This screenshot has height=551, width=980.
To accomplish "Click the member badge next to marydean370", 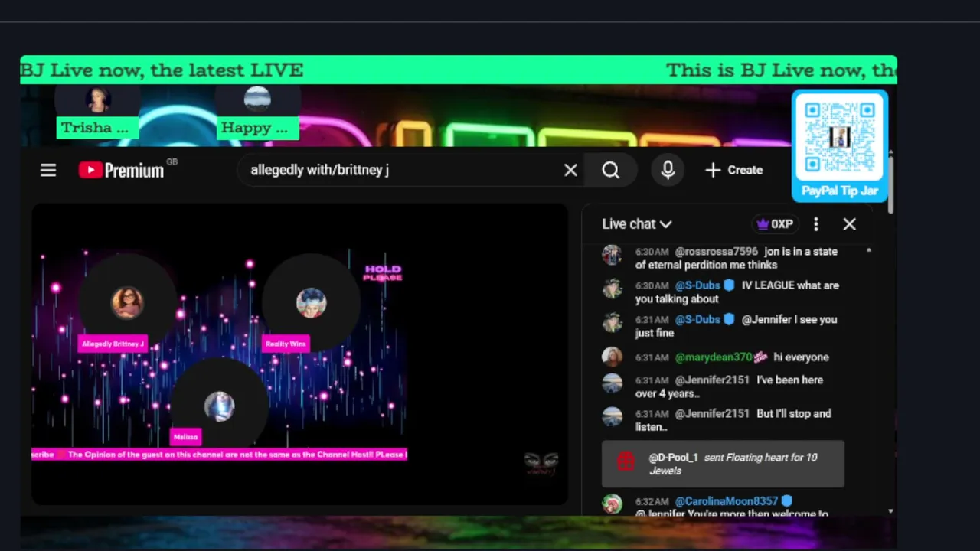I will [761, 357].
